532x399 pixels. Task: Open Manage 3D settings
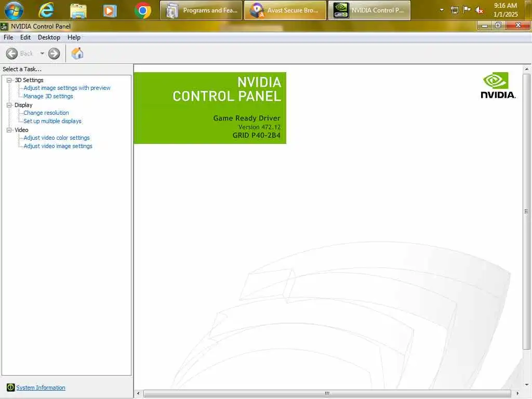pyautogui.click(x=48, y=96)
